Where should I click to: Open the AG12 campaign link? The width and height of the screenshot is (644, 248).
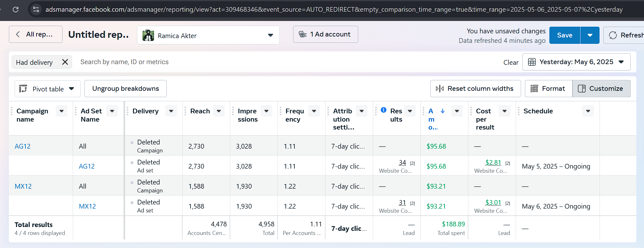point(23,146)
